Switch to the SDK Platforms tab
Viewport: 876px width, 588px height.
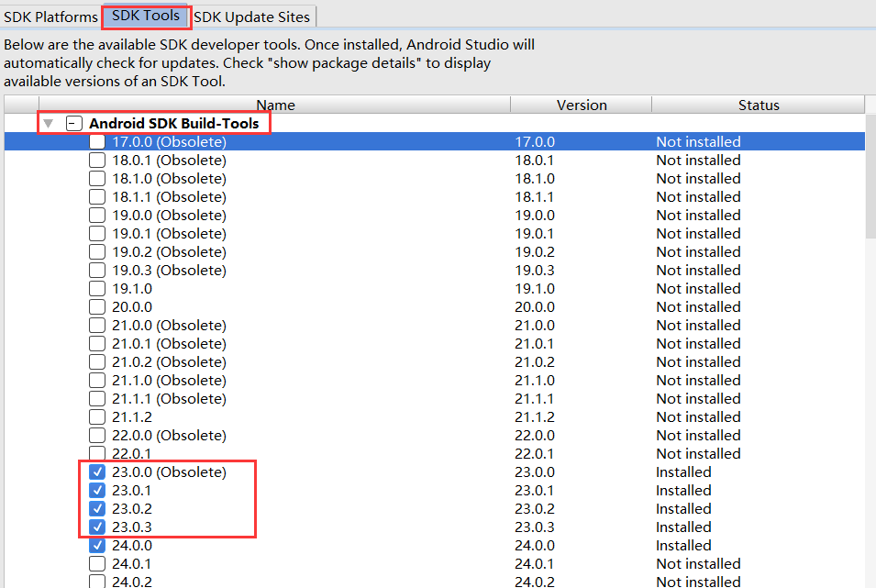[x=50, y=17]
